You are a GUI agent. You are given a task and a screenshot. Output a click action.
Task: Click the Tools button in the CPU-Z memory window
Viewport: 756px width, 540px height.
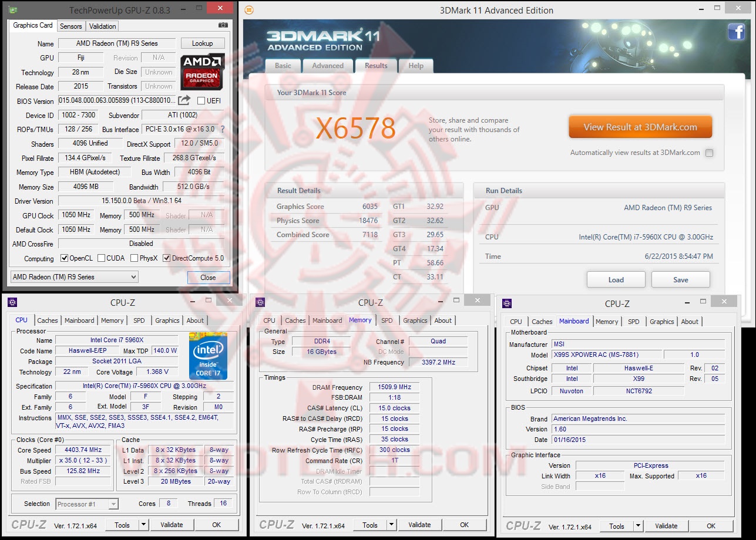point(370,525)
